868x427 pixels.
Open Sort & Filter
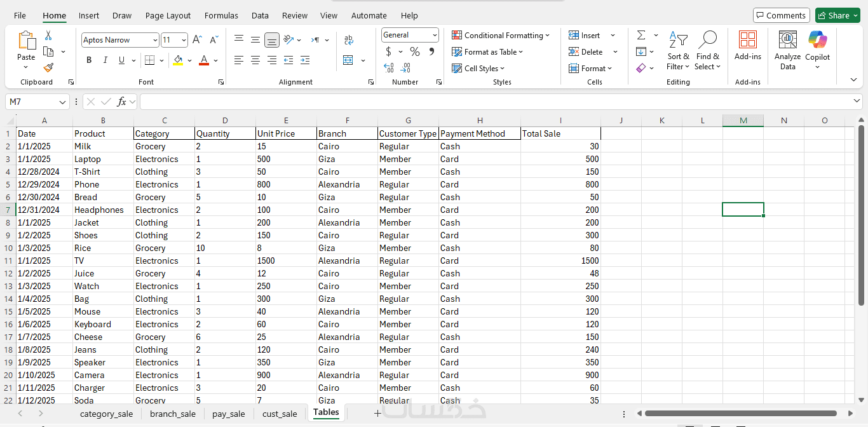point(678,51)
